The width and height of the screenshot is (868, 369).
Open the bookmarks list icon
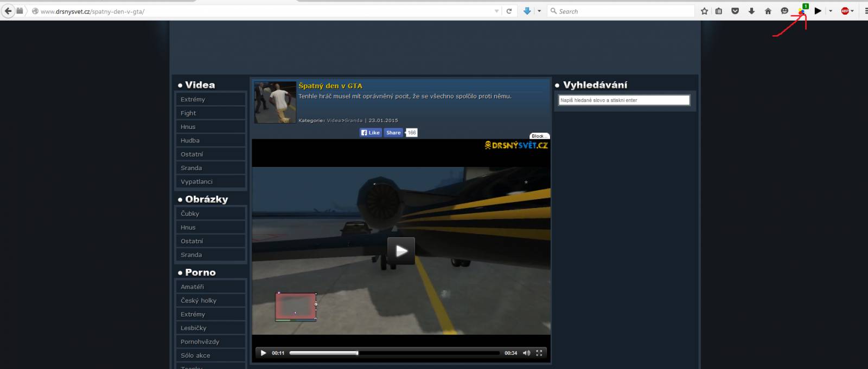(719, 11)
